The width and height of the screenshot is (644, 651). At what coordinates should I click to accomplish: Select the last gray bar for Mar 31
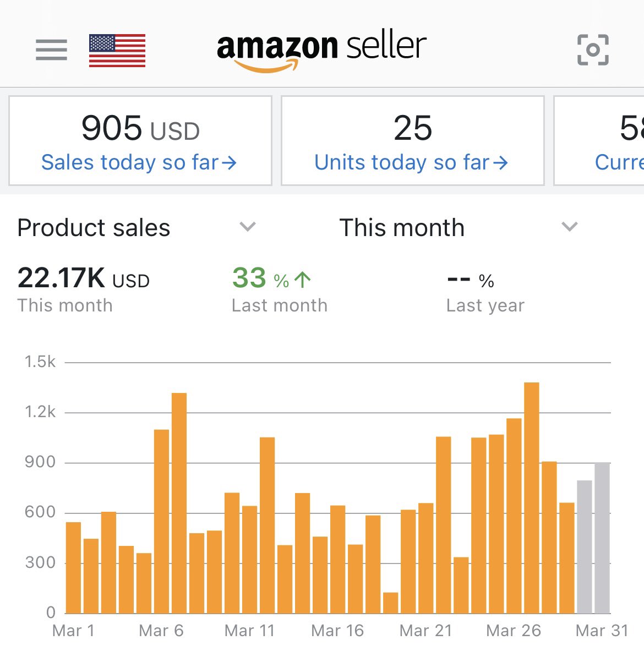[602, 538]
